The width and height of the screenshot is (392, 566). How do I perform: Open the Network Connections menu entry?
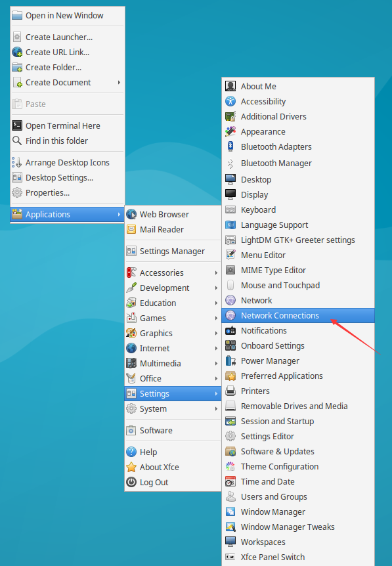click(x=298, y=315)
